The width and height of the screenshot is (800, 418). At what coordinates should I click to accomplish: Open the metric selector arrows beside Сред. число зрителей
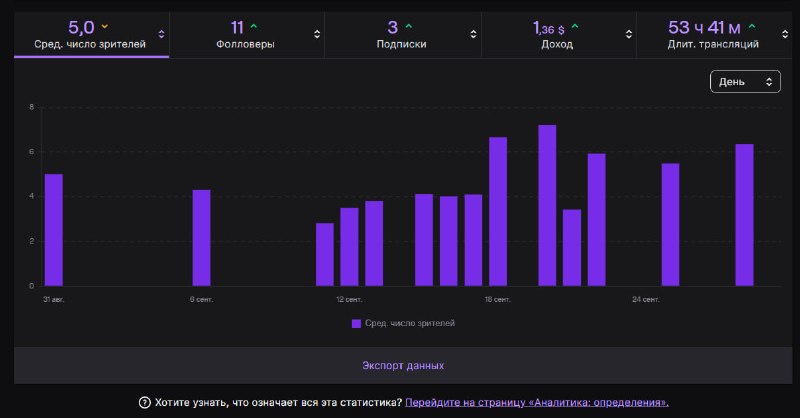point(161,34)
